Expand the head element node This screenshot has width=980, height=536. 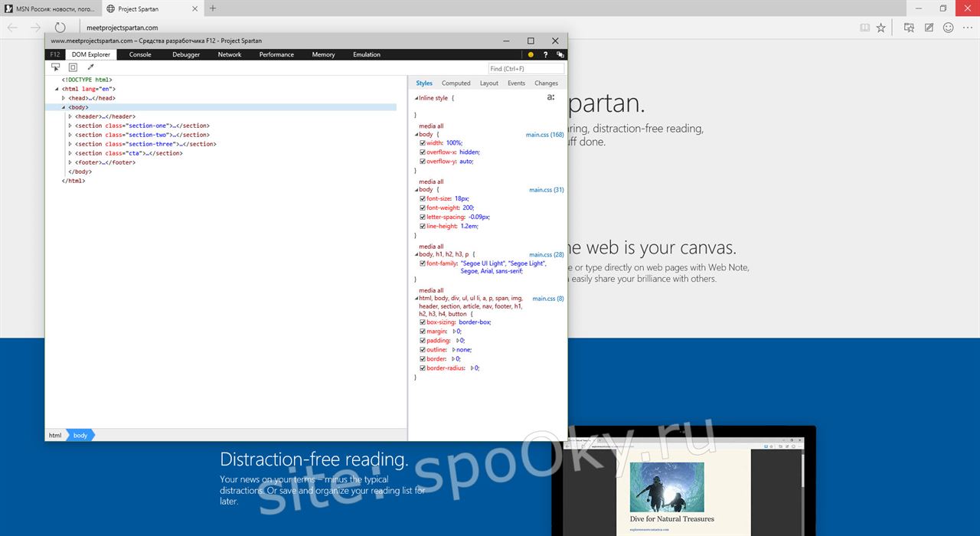64,98
